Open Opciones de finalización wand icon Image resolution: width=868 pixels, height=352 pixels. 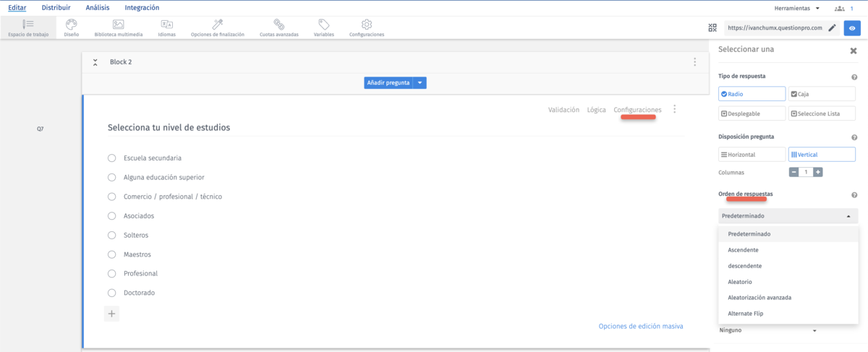217,25
